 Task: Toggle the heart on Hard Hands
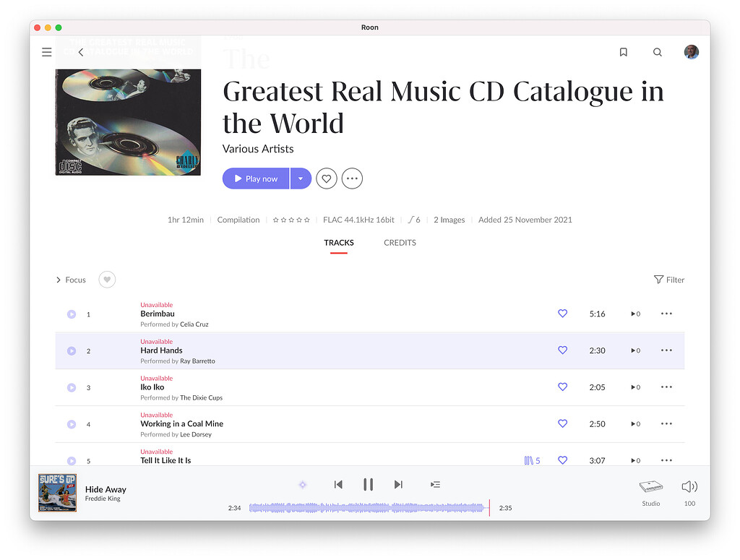562,350
